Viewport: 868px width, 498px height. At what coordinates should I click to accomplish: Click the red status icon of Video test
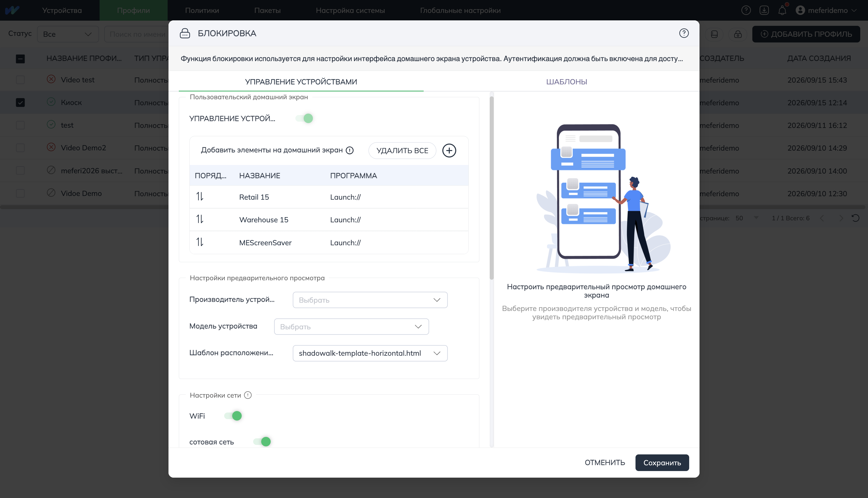tap(51, 79)
